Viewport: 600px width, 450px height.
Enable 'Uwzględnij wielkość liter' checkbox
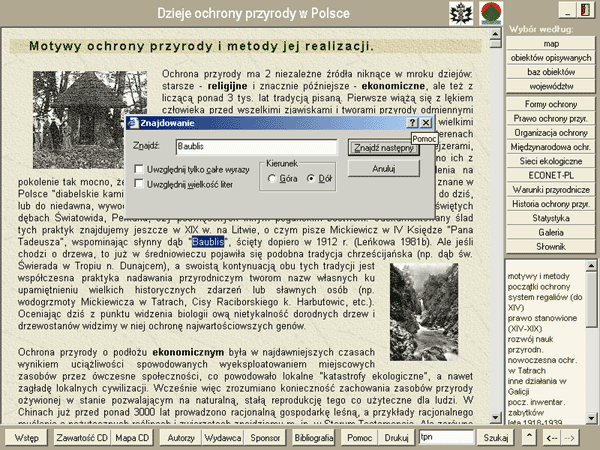point(139,184)
